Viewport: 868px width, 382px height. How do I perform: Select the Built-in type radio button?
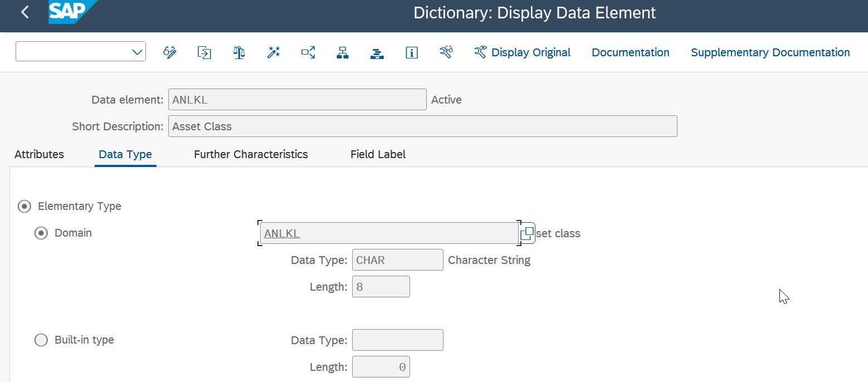coord(41,340)
